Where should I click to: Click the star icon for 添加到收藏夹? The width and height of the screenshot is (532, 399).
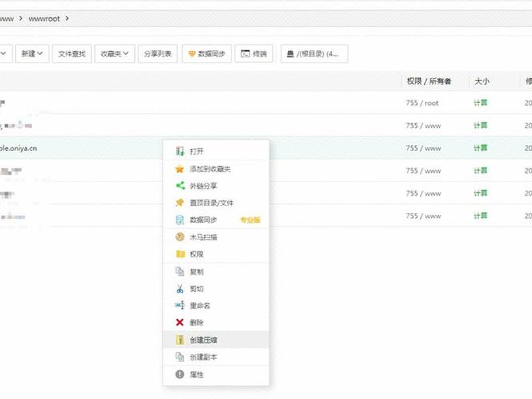[180, 169]
